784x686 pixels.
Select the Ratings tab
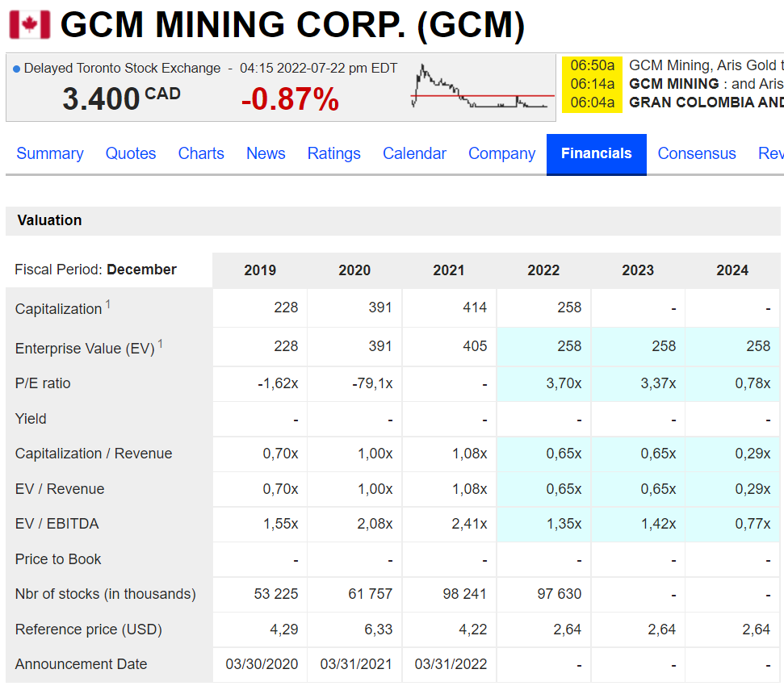point(333,153)
